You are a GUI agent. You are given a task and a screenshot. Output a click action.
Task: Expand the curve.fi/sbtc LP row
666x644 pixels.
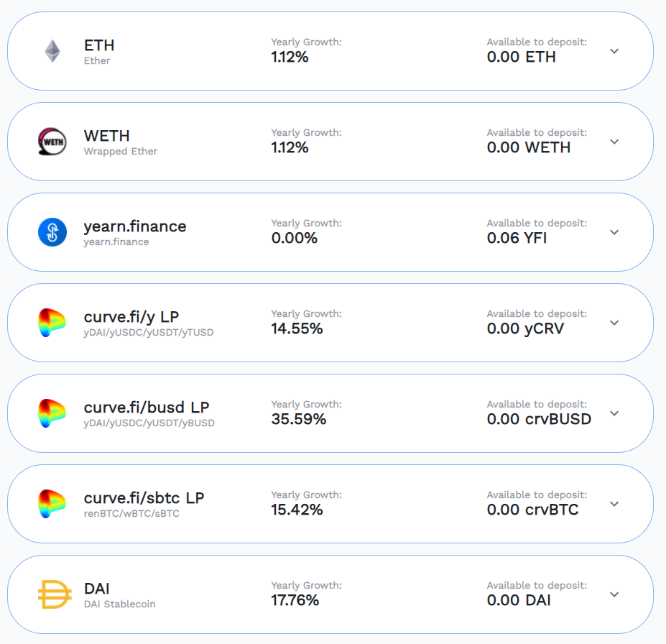[614, 504]
